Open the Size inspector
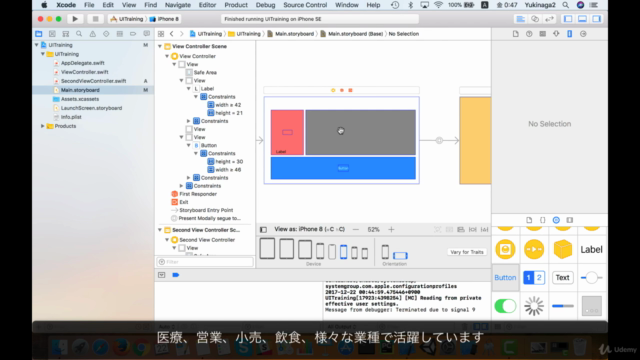 click(569, 34)
